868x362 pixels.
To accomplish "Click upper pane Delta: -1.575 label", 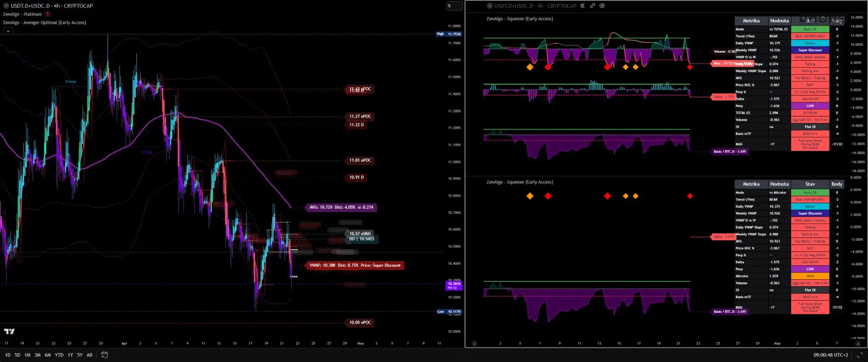I will tap(723, 97).
